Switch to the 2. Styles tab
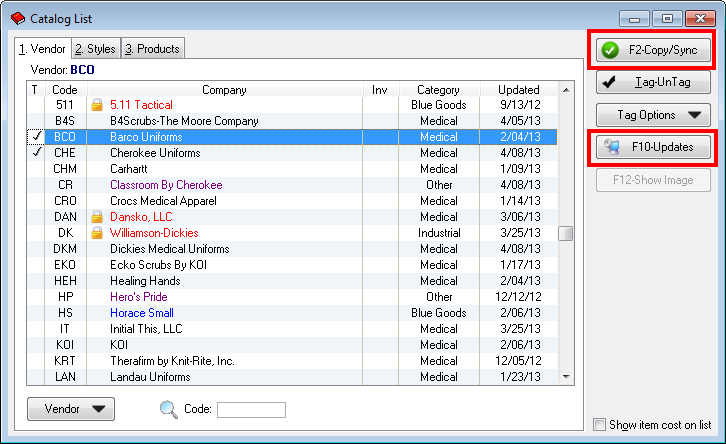This screenshot has height=444, width=726. pos(96,49)
